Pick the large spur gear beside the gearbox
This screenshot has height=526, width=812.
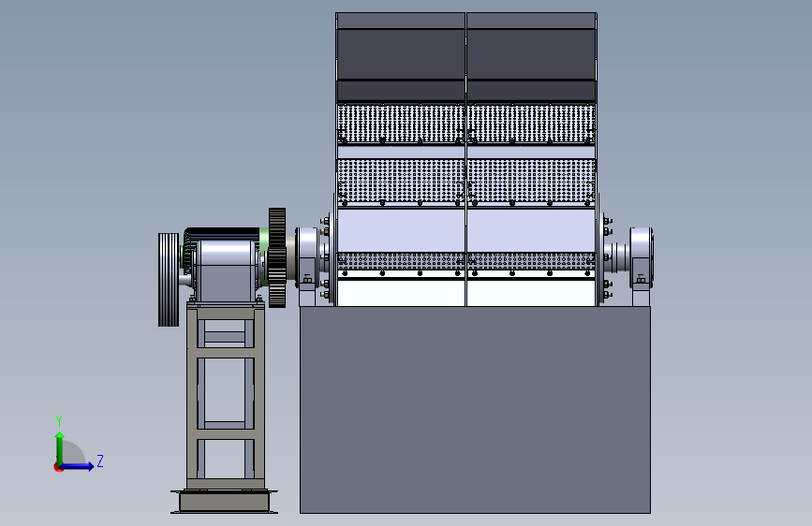click(x=277, y=257)
